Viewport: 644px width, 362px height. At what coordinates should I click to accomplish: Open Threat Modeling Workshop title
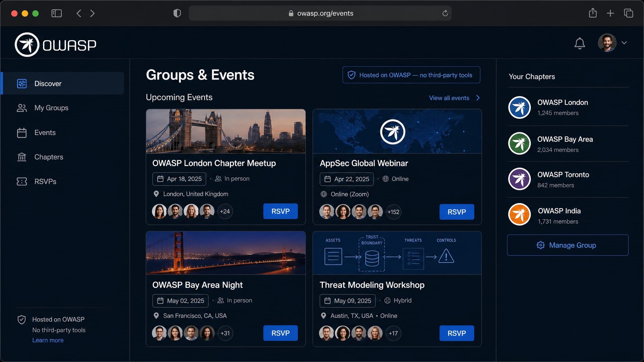(372, 285)
